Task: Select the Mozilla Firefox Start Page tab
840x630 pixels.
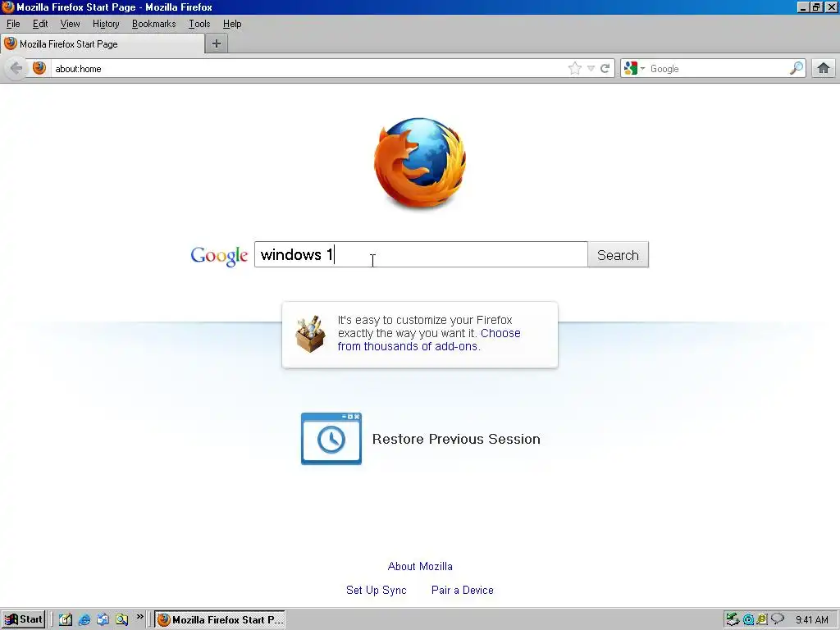Action: point(103,44)
